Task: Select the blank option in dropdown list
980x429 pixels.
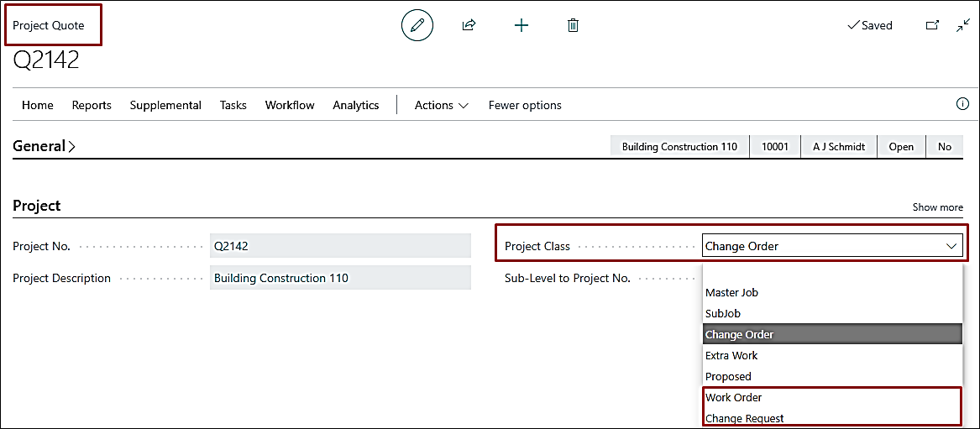Action: (x=832, y=272)
